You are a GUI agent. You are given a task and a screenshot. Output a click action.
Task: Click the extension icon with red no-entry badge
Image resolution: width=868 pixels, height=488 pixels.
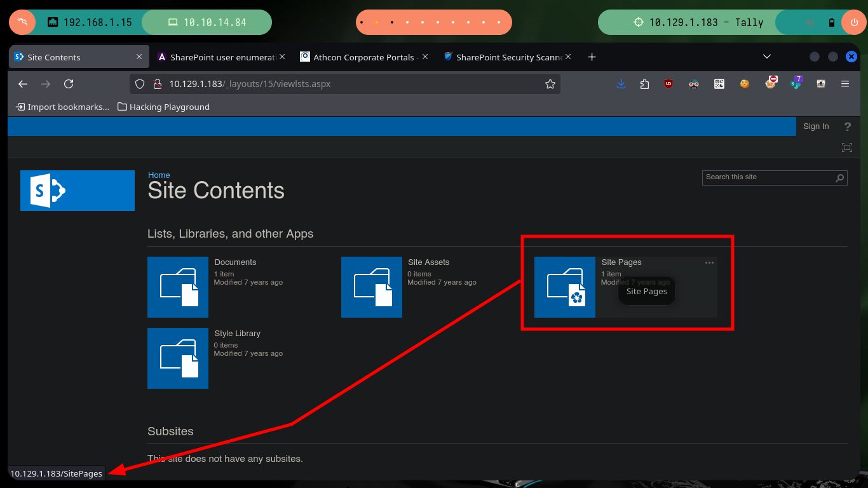771,83
